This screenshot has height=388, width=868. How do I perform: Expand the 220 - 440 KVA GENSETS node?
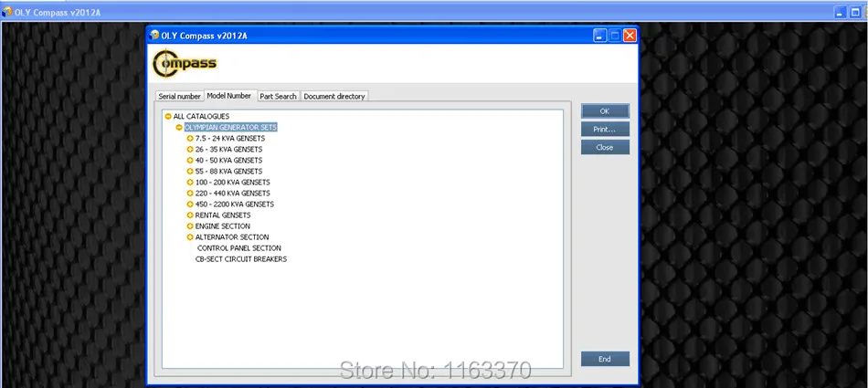(x=190, y=194)
